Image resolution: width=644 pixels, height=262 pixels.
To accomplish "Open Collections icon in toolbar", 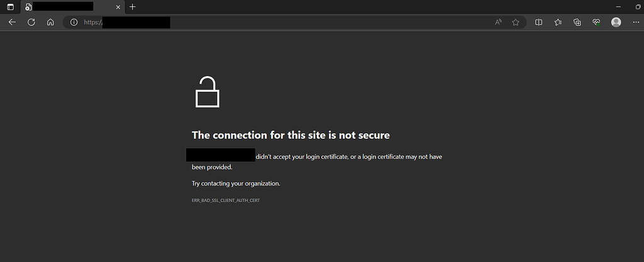I will pyautogui.click(x=577, y=22).
